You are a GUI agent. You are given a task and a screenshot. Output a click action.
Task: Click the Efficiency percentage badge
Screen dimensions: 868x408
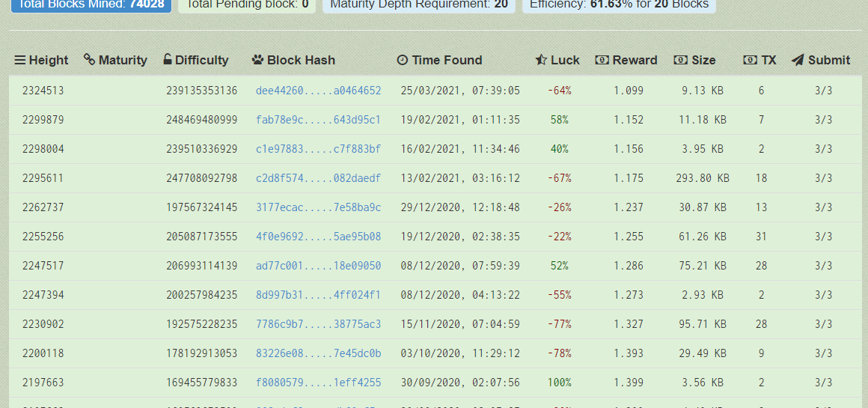point(619,4)
